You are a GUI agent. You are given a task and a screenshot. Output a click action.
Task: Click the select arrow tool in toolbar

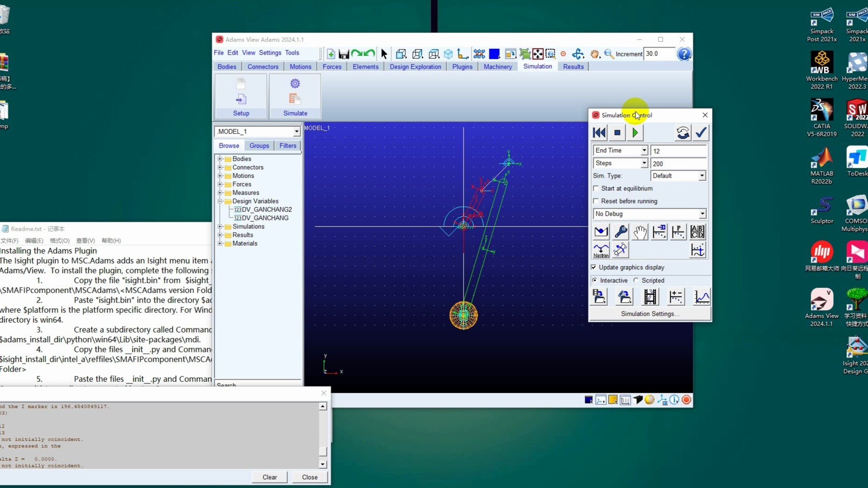(384, 54)
